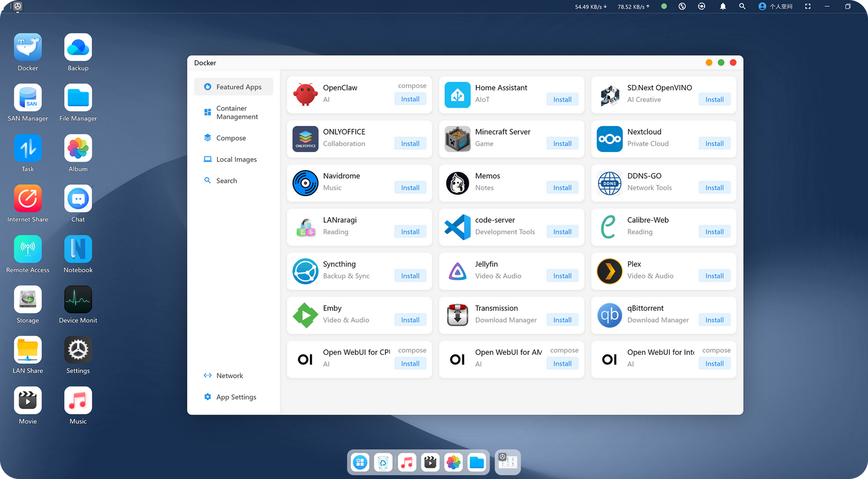Click the Jellyfin app icon
Screen dimensions: 868x479
coord(458,271)
